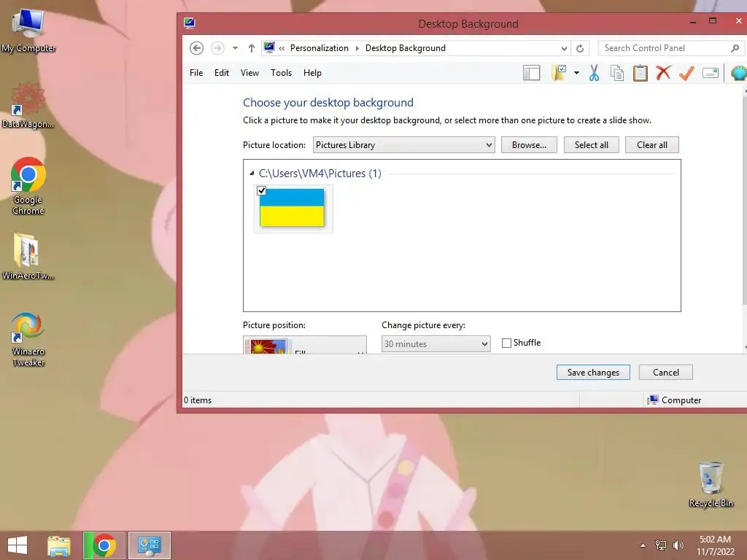Open the Windows Start button

click(18, 545)
